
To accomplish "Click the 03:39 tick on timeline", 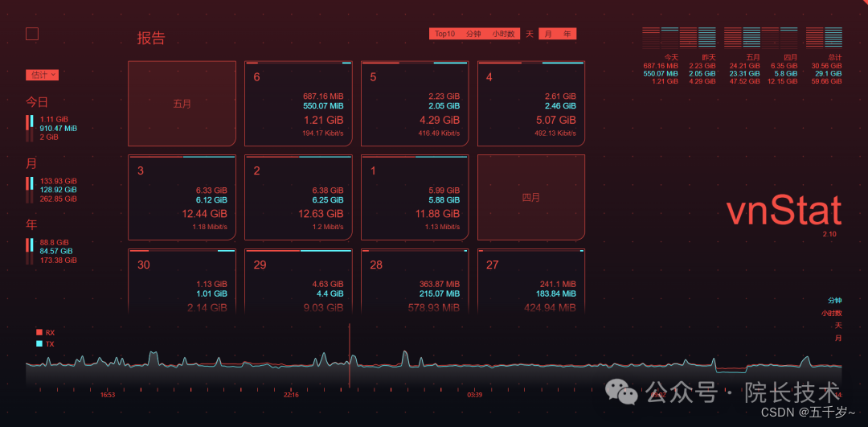I will [x=474, y=395].
